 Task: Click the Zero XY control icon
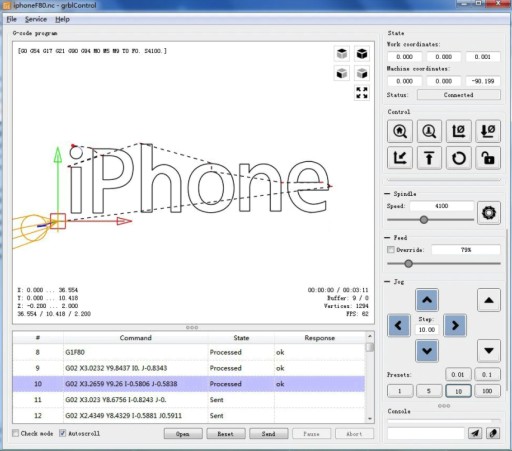(x=459, y=131)
